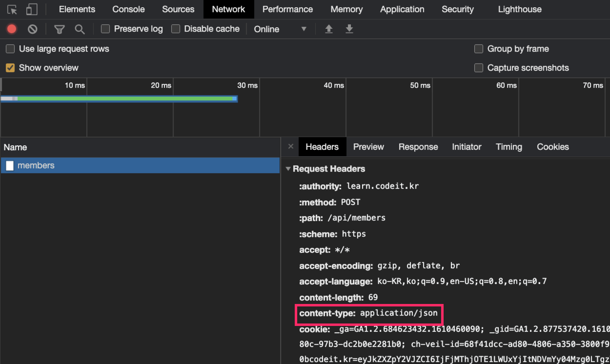Click the export HAR download arrow
The height and width of the screenshot is (364, 610).
pos(349,29)
